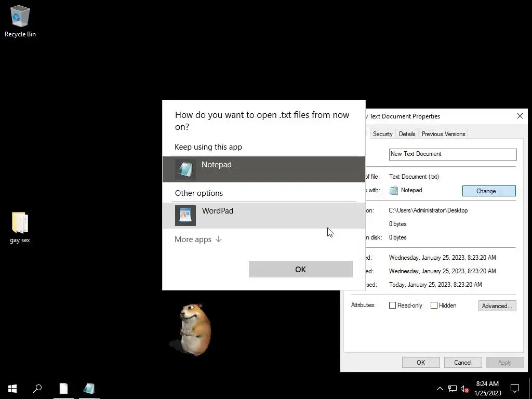Cancel the Properties dialog
The width and height of the screenshot is (532, 399).
tap(463, 362)
